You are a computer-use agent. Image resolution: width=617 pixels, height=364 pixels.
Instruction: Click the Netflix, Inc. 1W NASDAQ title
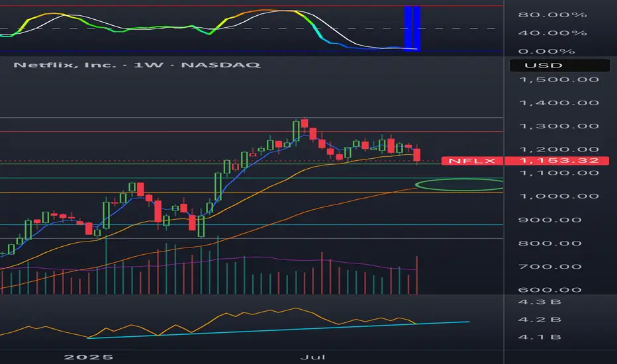pyautogui.click(x=137, y=65)
